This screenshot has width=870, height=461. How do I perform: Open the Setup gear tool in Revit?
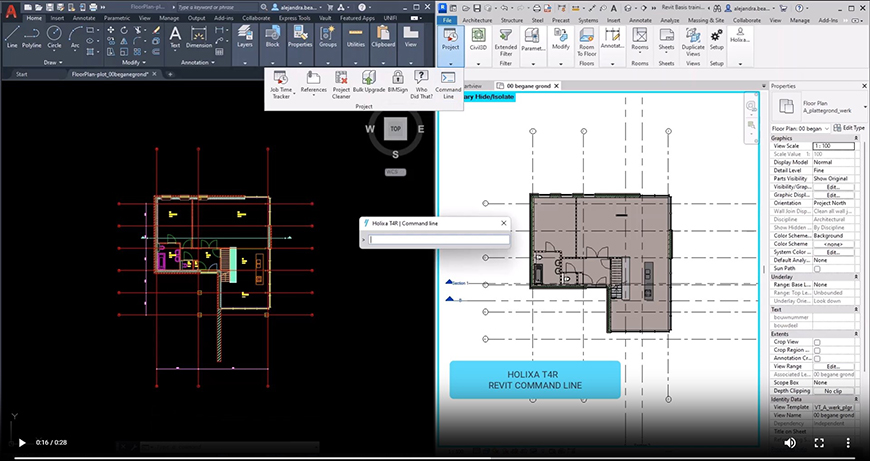[716, 39]
